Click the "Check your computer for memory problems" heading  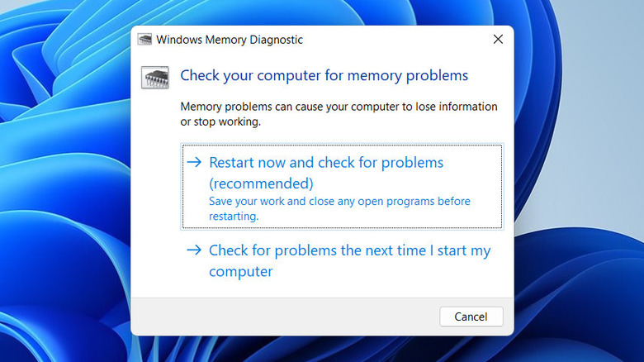[x=324, y=76]
